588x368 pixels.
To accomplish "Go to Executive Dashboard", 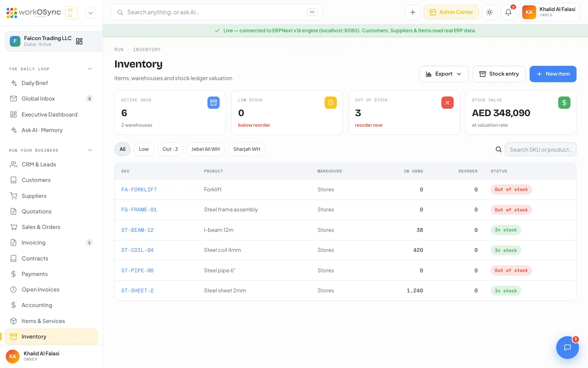I will click(51, 114).
